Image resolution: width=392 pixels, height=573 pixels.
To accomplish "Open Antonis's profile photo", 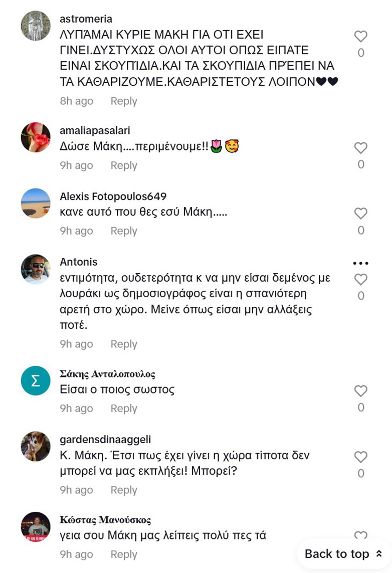I will [36, 269].
